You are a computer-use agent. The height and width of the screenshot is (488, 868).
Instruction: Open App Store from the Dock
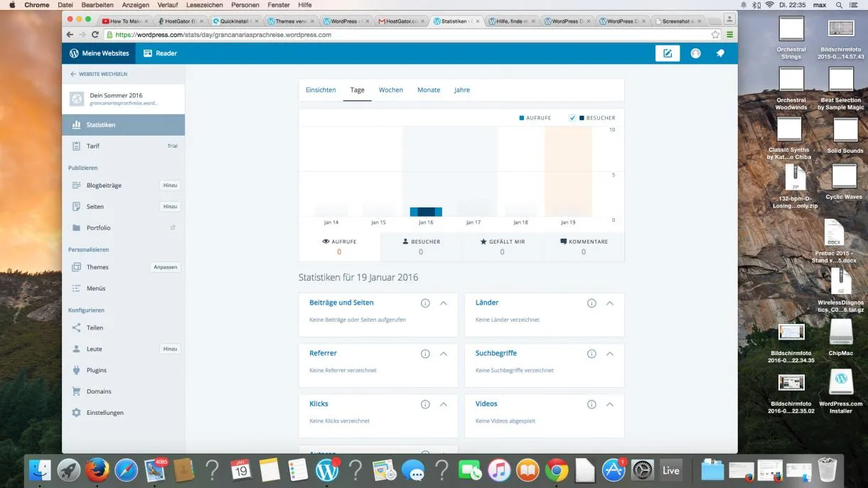coord(614,470)
